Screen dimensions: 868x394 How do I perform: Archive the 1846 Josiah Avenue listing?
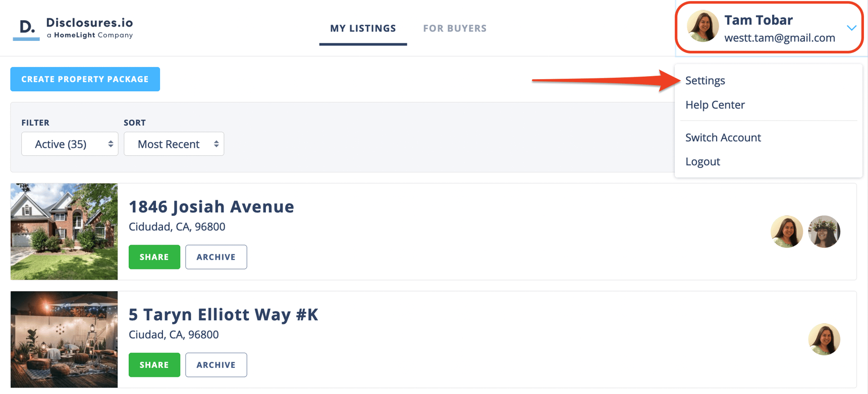tap(216, 257)
